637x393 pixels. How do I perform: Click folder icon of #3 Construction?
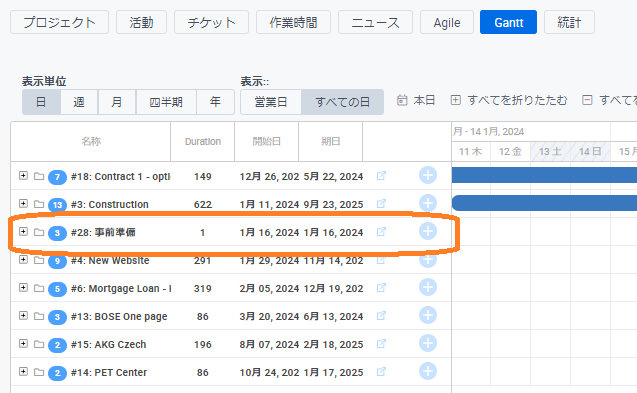(39, 204)
